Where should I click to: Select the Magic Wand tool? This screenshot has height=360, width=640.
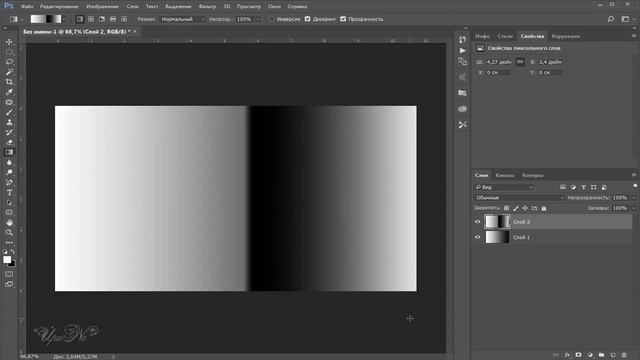tap(9, 72)
